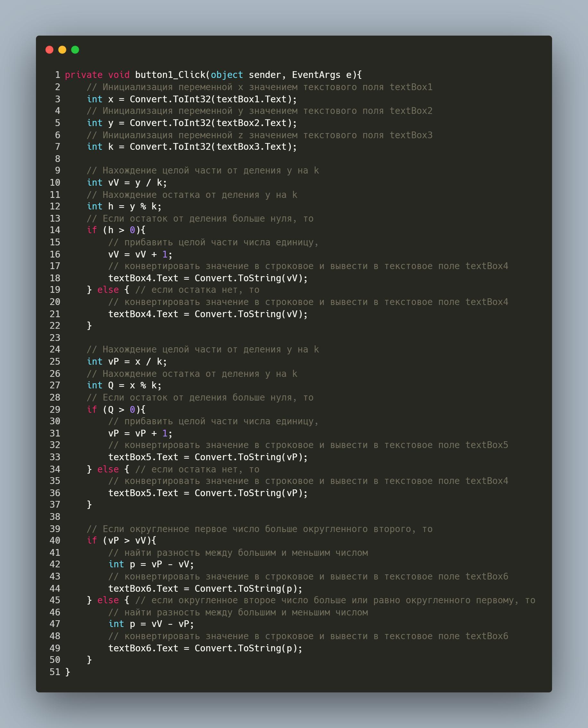Click the 'int Q = x % k;' line

tap(124, 385)
